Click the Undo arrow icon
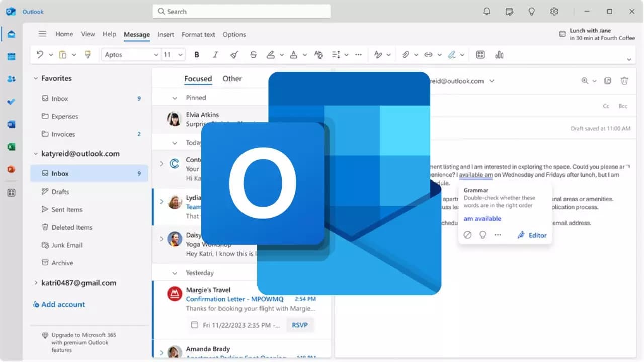The image size is (644, 362). 40,55
